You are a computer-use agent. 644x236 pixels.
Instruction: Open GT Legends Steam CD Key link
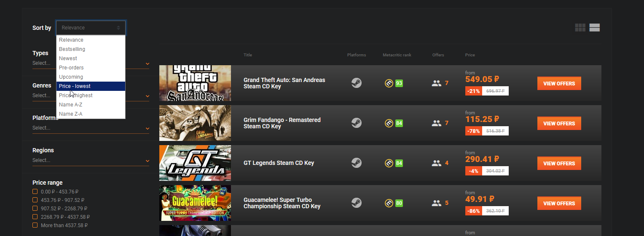[279, 163]
